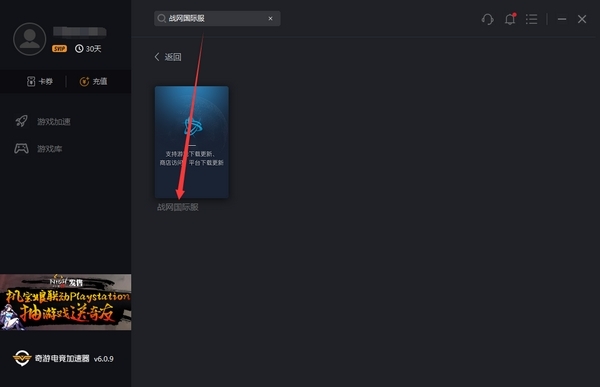Open the 战网国际服 game card
The width and height of the screenshot is (600, 387).
pyautogui.click(x=192, y=142)
